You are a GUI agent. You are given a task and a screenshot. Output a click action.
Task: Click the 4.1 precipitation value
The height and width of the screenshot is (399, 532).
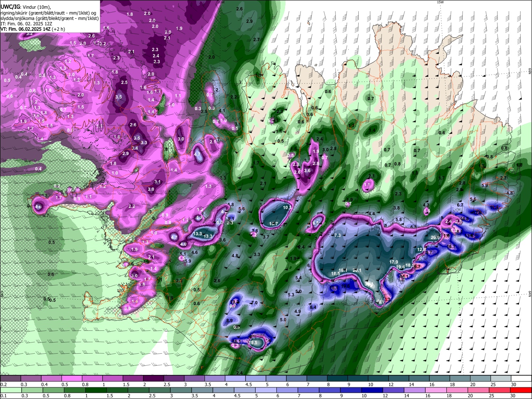point(222,111)
